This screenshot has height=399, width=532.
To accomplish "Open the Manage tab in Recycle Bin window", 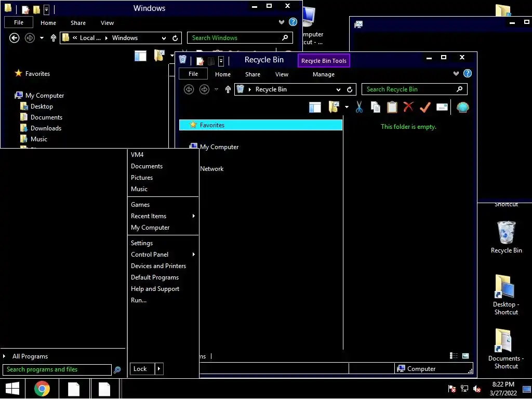I will pyautogui.click(x=323, y=74).
